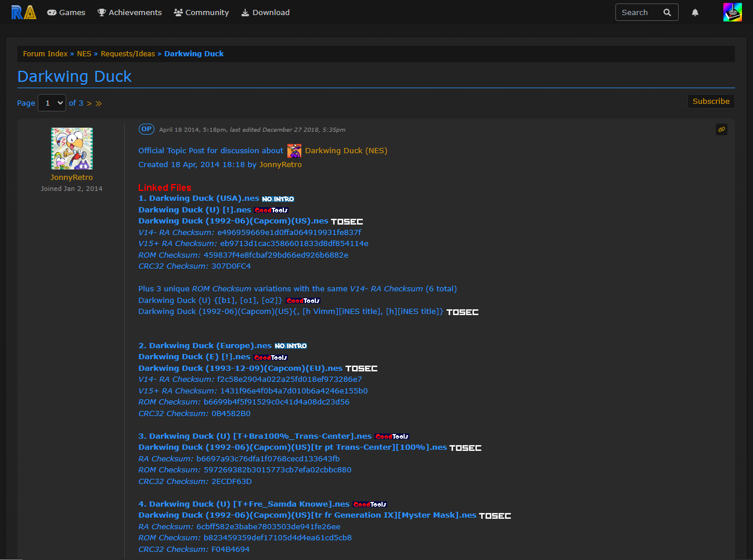The width and height of the screenshot is (753, 560).
Task: Click 'Darkwing Duck (1993-12-09)(Capcom)(EU).nes' text
Action: pyautogui.click(x=240, y=368)
